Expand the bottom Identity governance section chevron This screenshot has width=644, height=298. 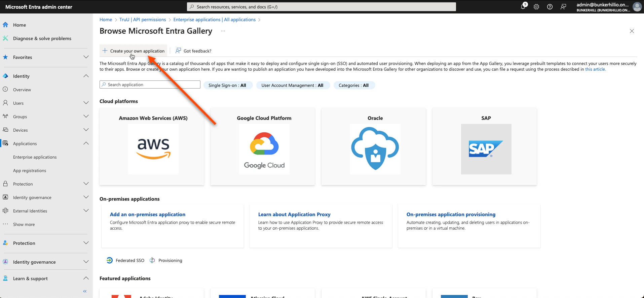coord(86,262)
